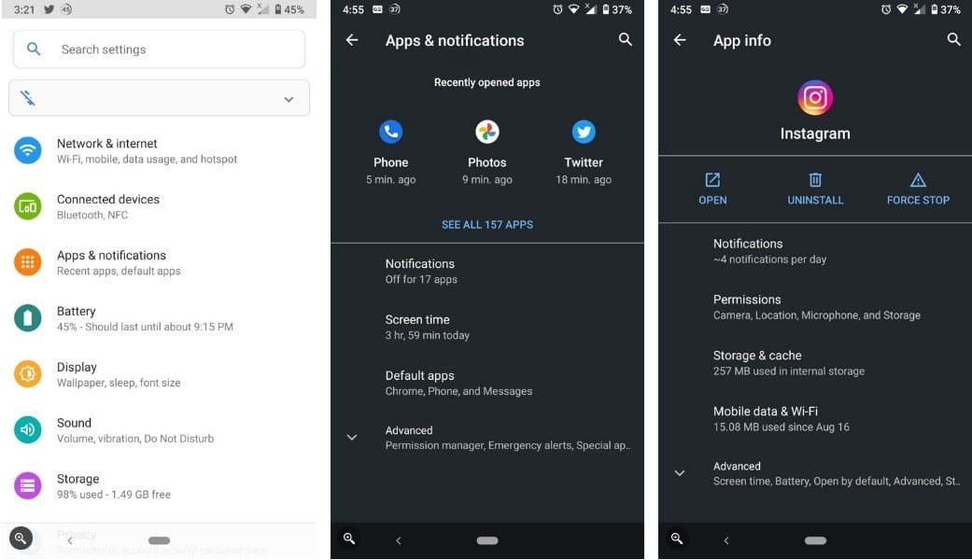This screenshot has height=560, width=972.
Task: Open the Twitter bird icon
Action: click(584, 132)
